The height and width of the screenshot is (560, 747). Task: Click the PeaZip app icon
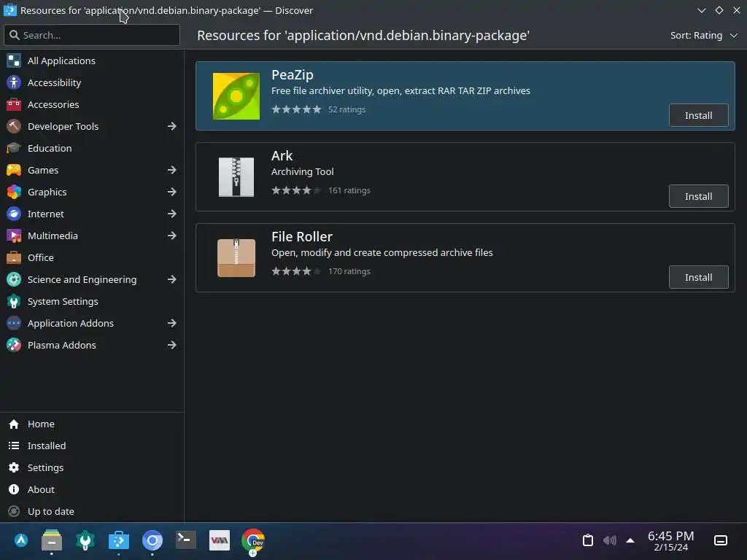coord(236,96)
